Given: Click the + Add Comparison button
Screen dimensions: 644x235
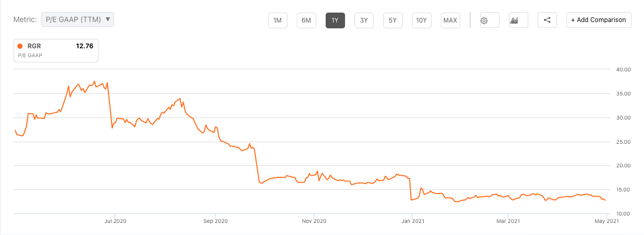Looking at the screenshot, I should pos(598,20).
